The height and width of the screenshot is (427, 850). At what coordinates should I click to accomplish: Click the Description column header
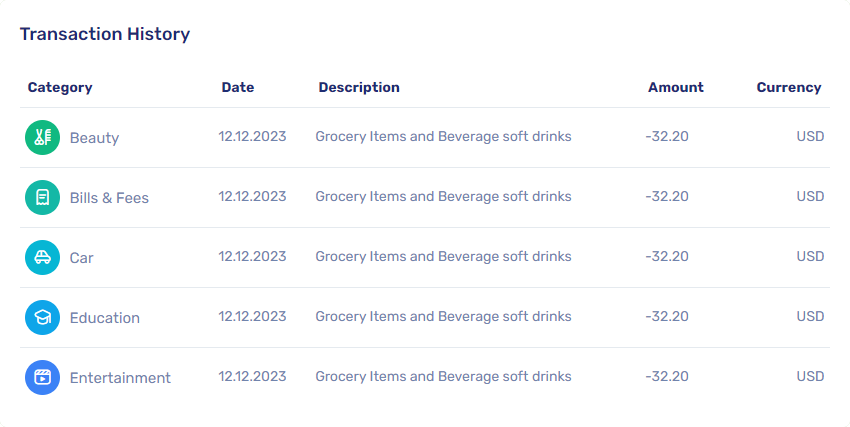359,87
